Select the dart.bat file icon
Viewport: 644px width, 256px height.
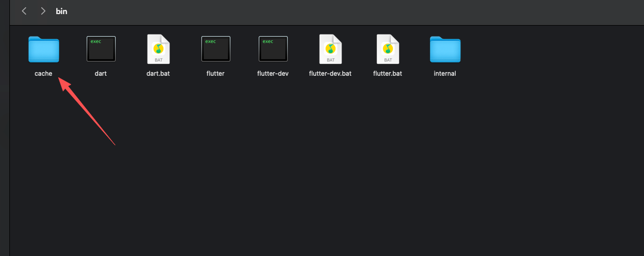tap(158, 50)
